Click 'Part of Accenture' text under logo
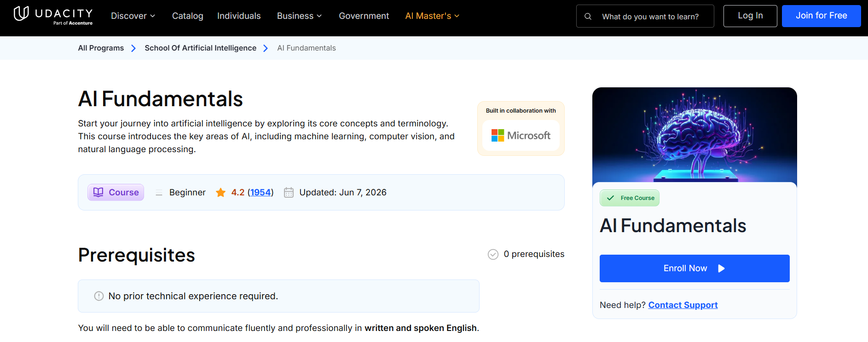Screen dimensions: 868x342 pos(73,23)
